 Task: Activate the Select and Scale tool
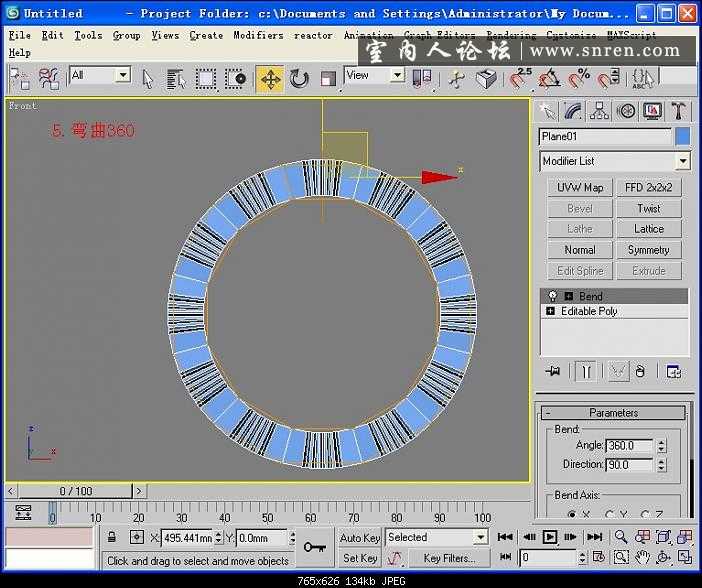coord(328,80)
